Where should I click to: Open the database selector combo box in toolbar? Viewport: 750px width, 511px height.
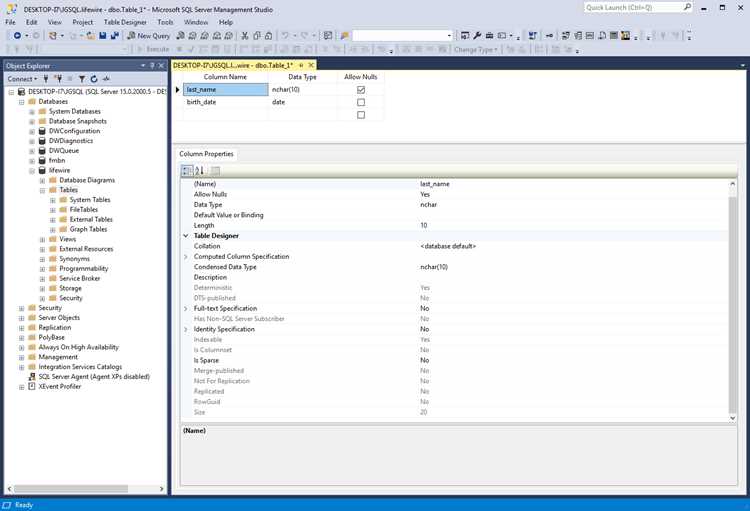click(402, 35)
